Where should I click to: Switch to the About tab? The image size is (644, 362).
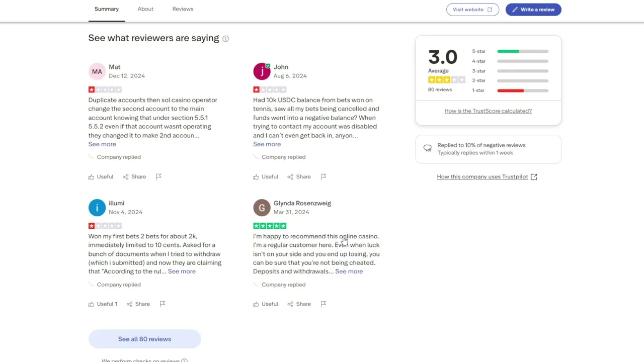click(x=145, y=9)
